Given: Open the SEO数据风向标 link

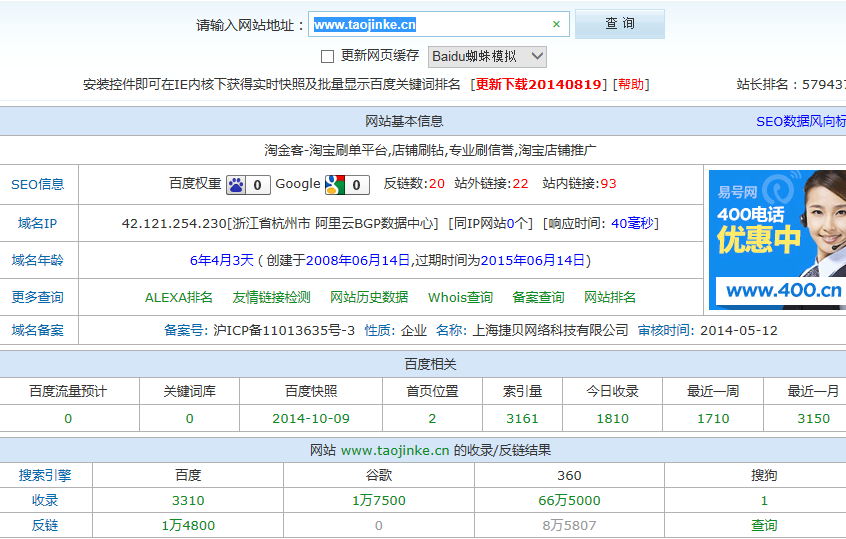Looking at the screenshot, I should 801,121.
